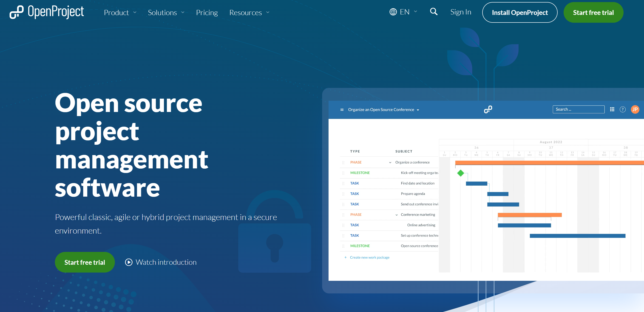The width and height of the screenshot is (644, 312).
Task: Click the OpenProject logo in header
Action: [x=47, y=12]
